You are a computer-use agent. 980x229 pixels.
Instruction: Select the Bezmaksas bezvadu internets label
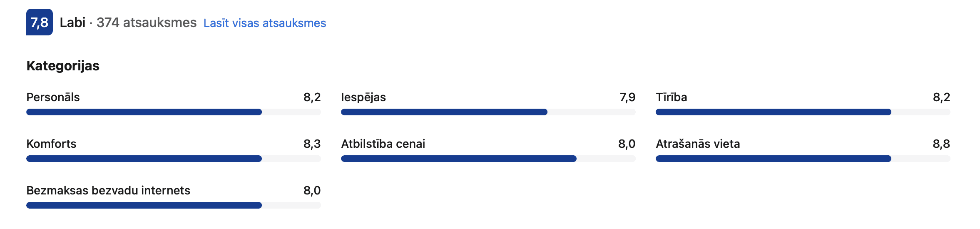(108, 190)
